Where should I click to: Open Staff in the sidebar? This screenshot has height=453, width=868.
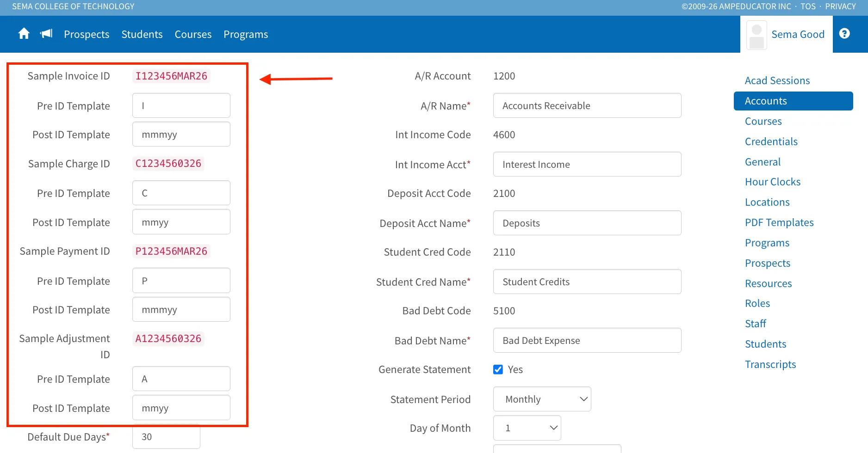pyautogui.click(x=755, y=324)
